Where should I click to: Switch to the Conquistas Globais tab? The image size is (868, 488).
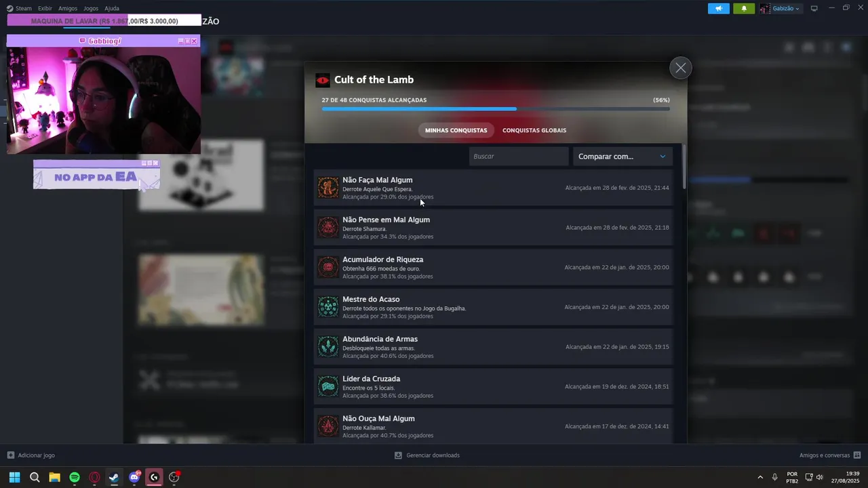click(x=534, y=130)
